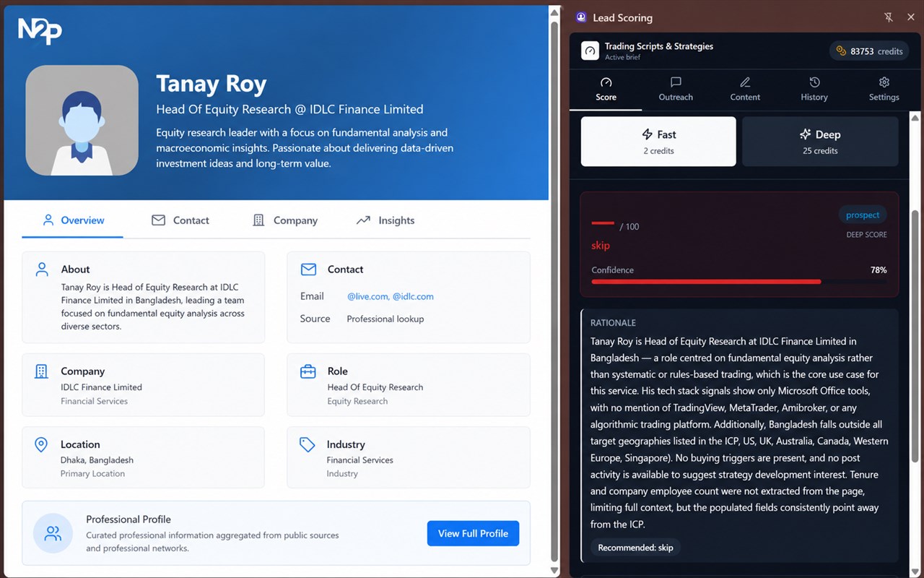
Task: Open the Company tab
Action: (x=285, y=220)
